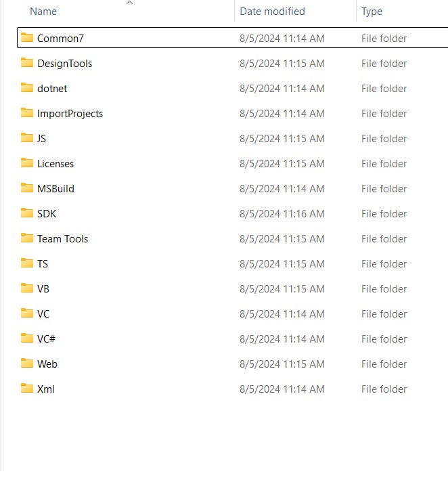This screenshot has height=478, width=448.
Task: Sort by the Type column header
Action: pyautogui.click(x=372, y=12)
